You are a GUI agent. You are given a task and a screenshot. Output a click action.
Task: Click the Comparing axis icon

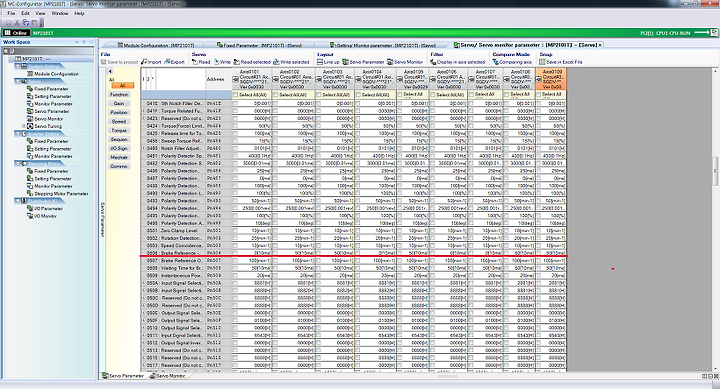(x=495, y=62)
